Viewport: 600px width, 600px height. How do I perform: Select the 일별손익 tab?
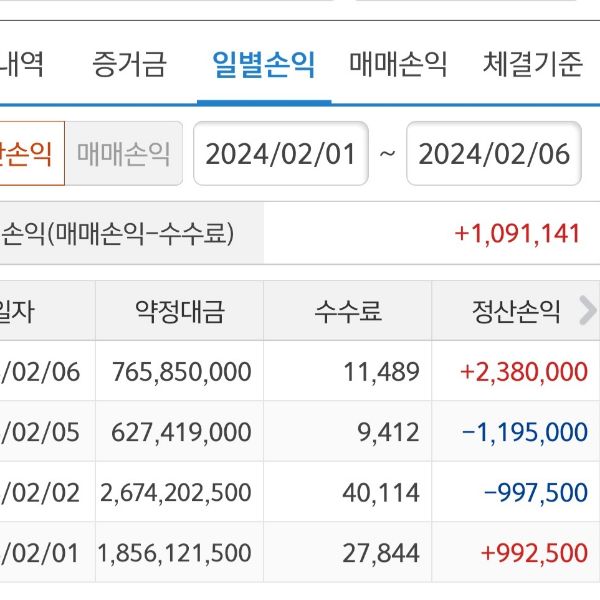pyautogui.click(x=264, y=66)
